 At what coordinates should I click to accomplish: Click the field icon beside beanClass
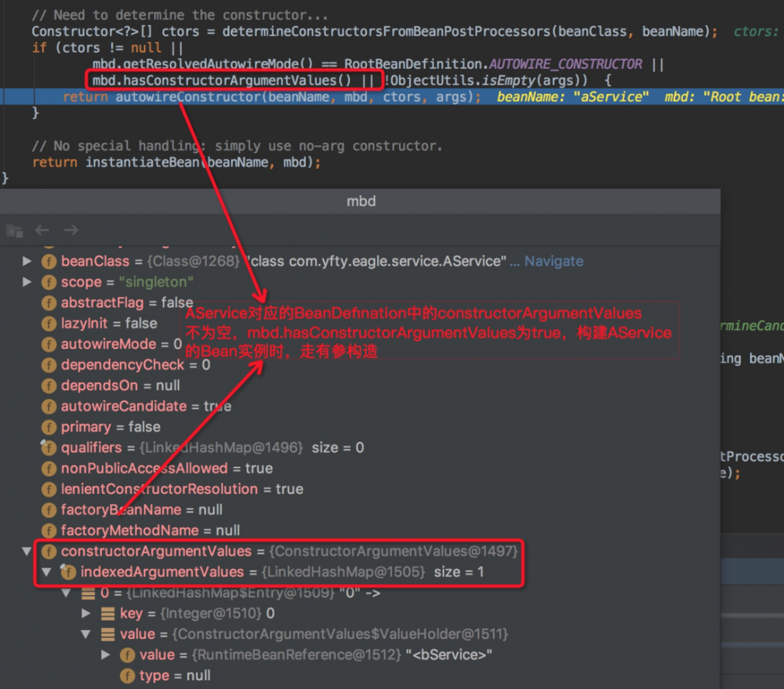[49, 262]
